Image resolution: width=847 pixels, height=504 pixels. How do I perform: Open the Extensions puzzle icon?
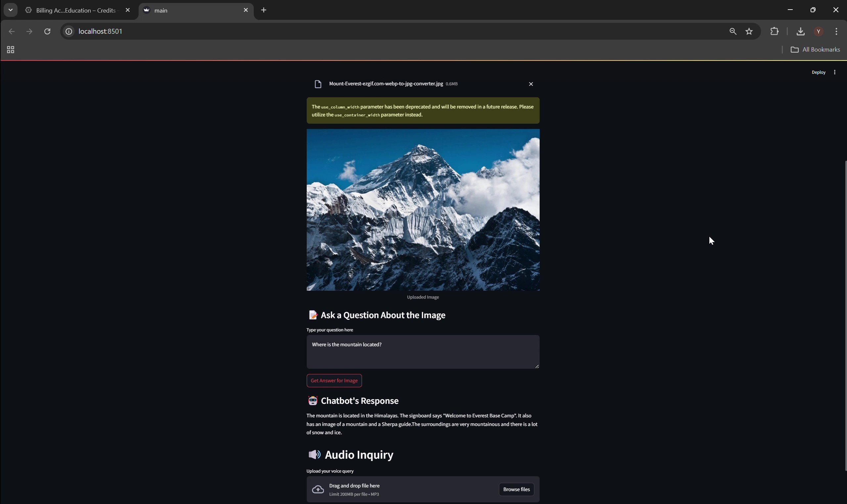point(774,31)
